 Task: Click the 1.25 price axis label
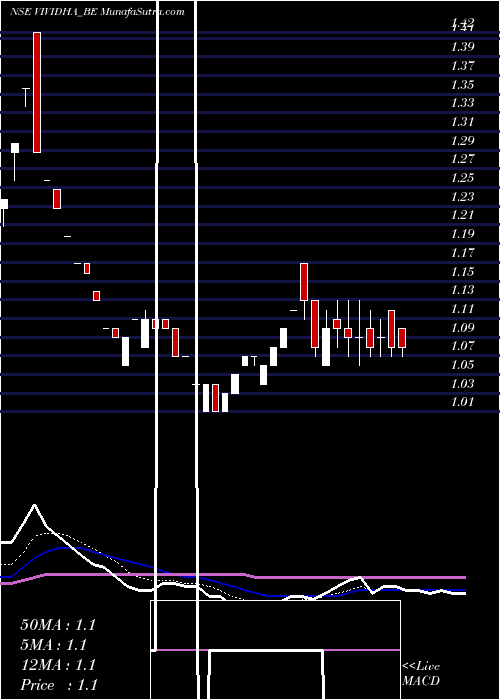[462, 177]
